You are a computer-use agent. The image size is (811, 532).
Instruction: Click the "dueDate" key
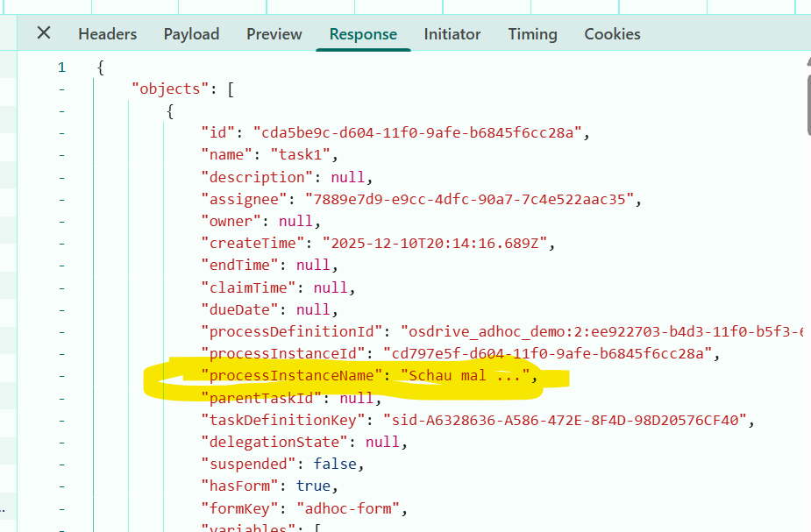click(239, 309)
